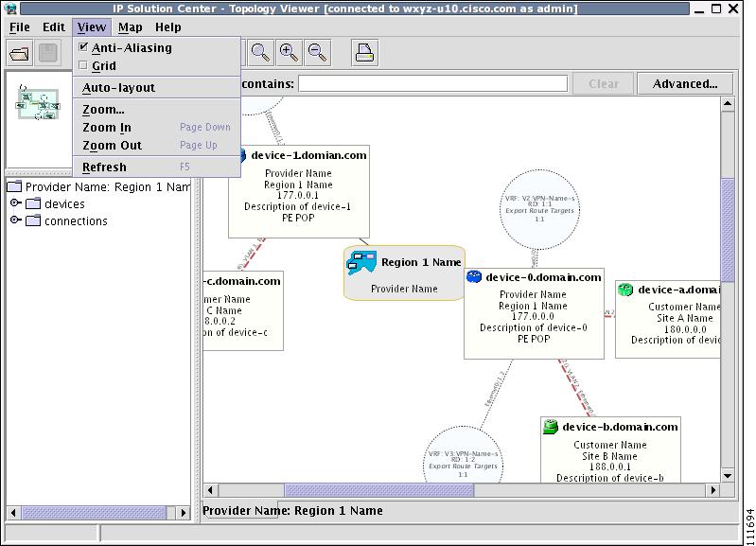Click the tree panel scrollbar right arrow
Image resolution: width=756 pixels, height=546 pixels.
click(183, 512)
